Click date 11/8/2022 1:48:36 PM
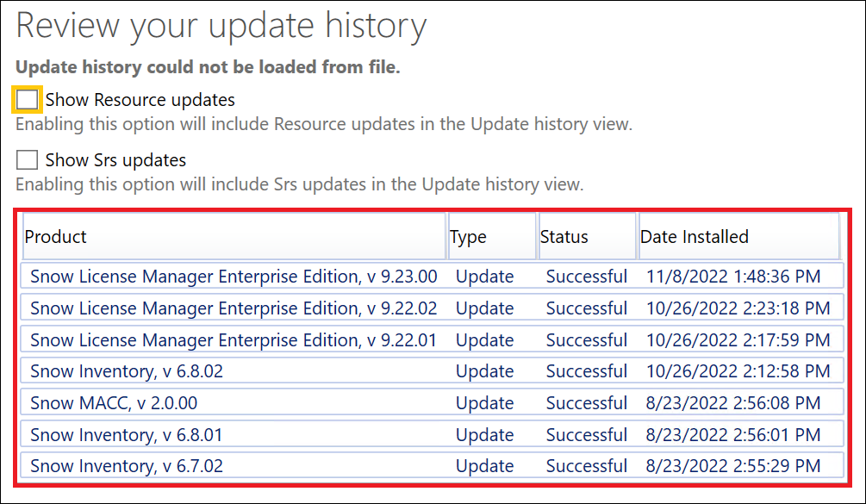Image resolution: width=866 pixels, height=504 pixels. click(x=733, y=276)
